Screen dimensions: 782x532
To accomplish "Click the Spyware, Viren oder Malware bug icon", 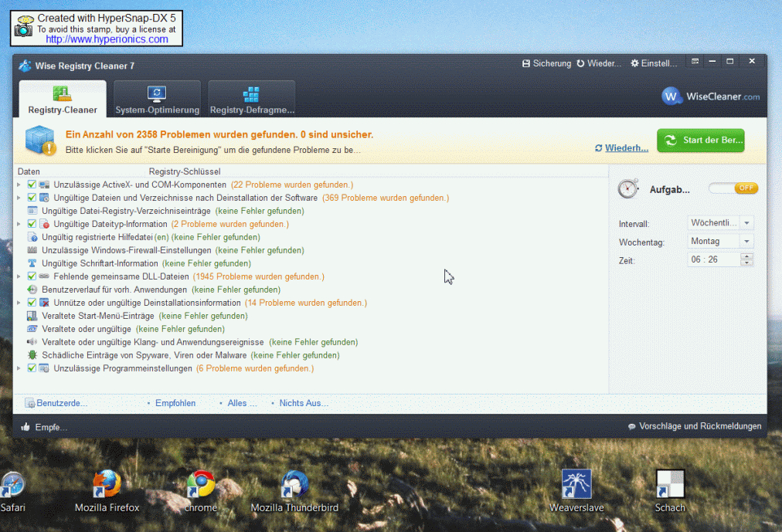I will coord(32,355).
